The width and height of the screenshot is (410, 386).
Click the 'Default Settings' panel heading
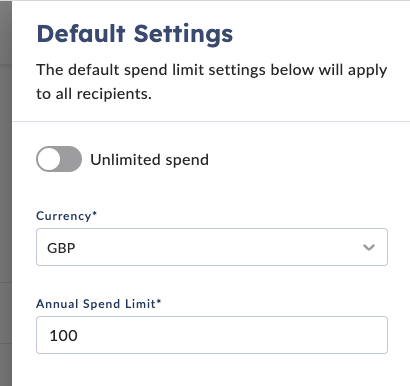[x=135, y=34]
